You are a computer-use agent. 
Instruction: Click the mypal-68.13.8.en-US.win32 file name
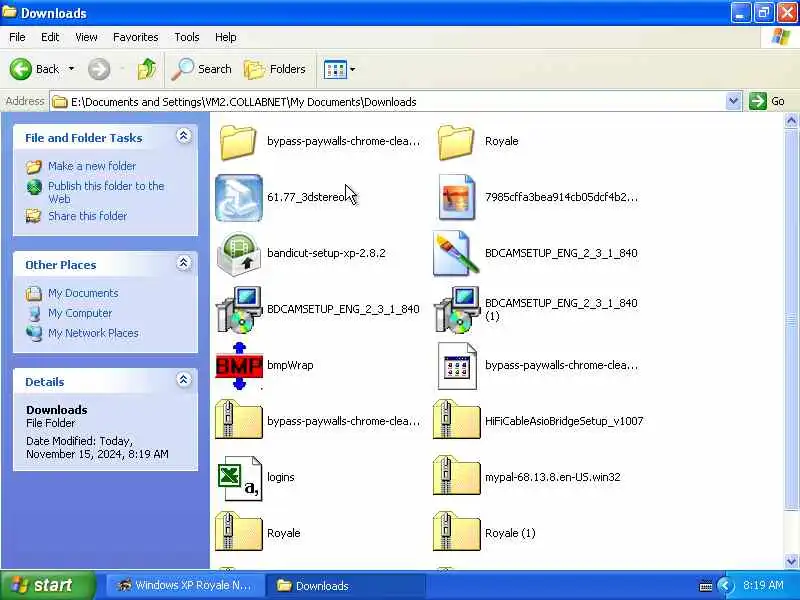pos(553,477)
